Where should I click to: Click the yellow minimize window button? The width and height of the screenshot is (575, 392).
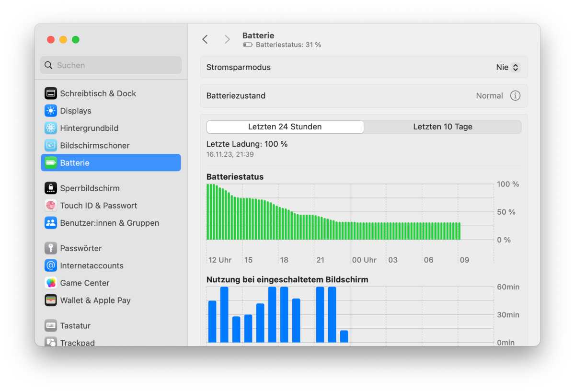[x=63, y=40]
